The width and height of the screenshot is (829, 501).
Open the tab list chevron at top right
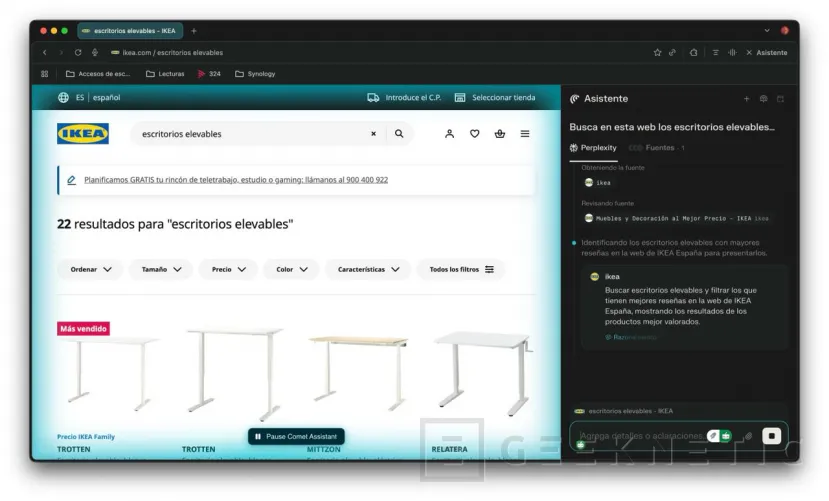coord(767,31)
